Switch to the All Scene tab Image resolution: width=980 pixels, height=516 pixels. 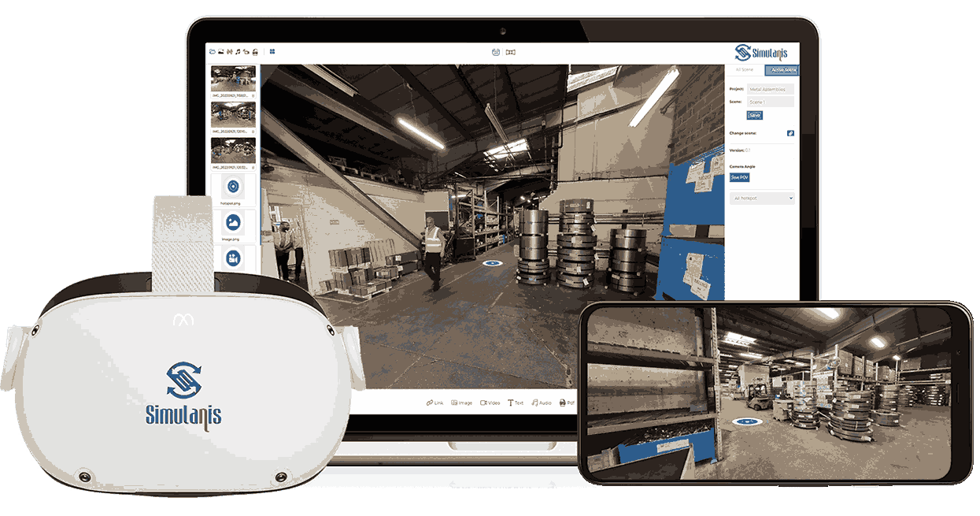coord(743,69)
